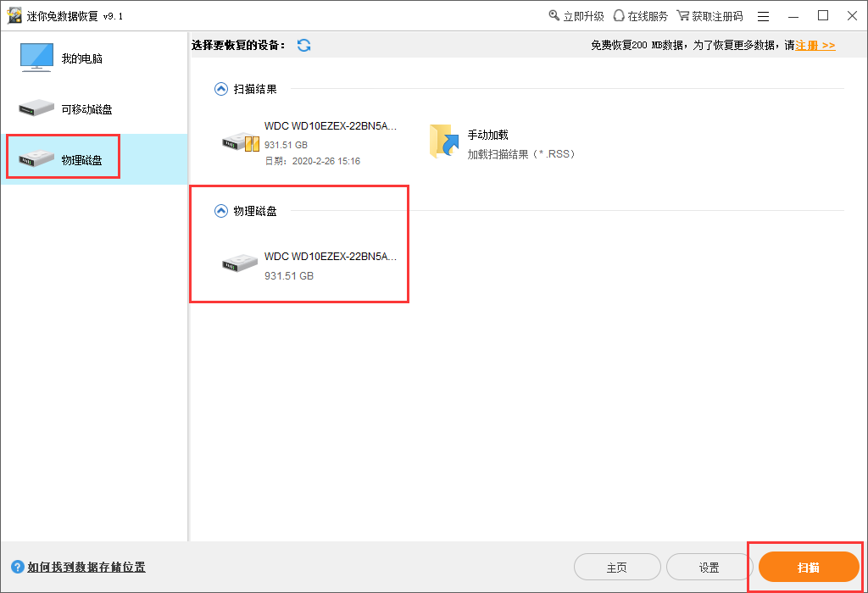
Task: Click the 注册 >> registration link
Action: pyautogui.click(x=815, y=46)
